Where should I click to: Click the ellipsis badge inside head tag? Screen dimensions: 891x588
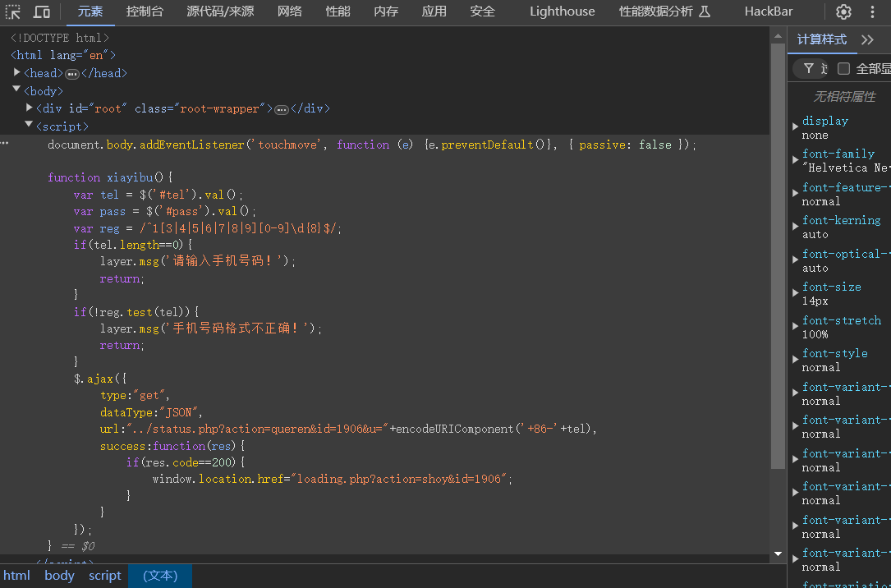coord(72,74)
